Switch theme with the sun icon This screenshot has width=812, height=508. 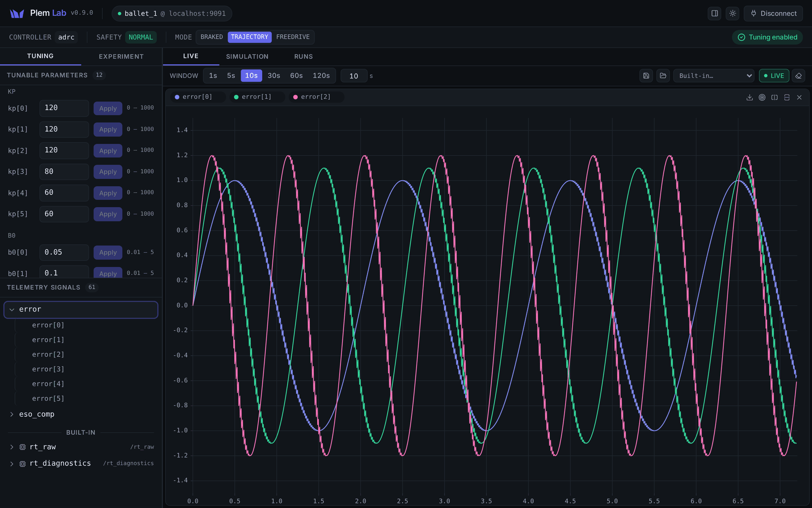[x=732, y=14]
